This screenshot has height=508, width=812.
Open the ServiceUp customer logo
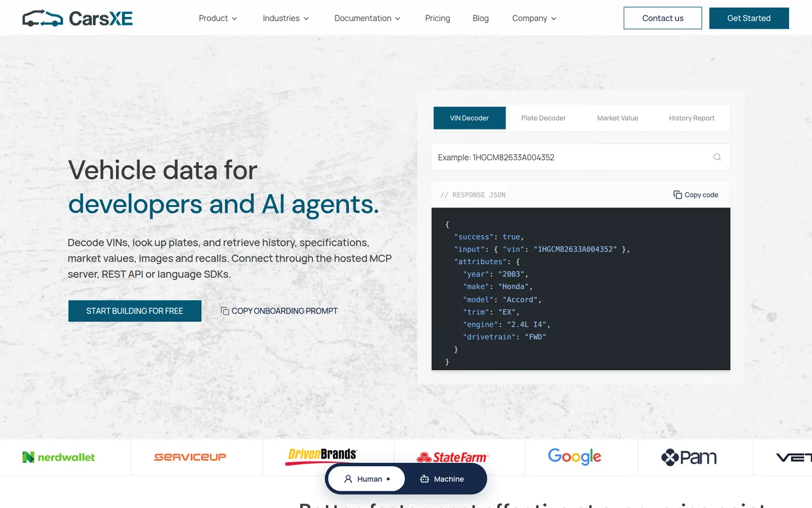pos(190,457)
